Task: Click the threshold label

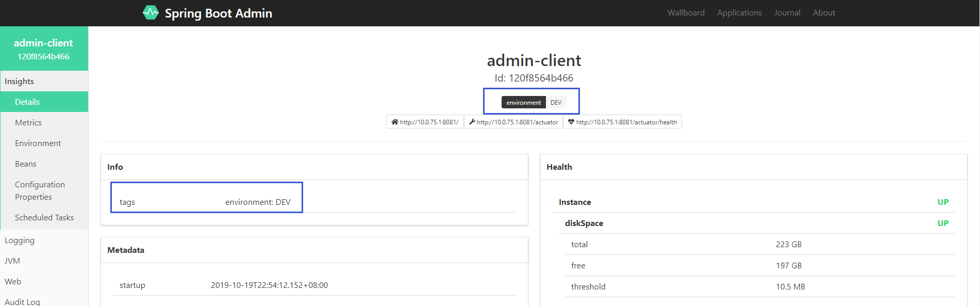Action: pyautogui.click(x=588, y=286)
